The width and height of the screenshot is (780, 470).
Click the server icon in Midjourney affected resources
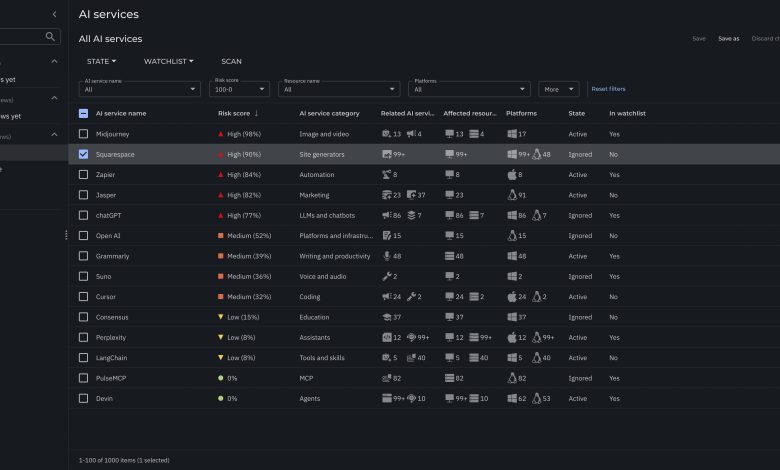tap(474, 134)
